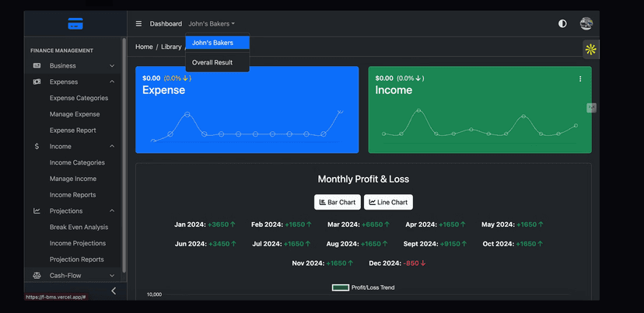The image size is (644, 313).
Task: Switch to the Bar Chart view
Action: point(338,202)
